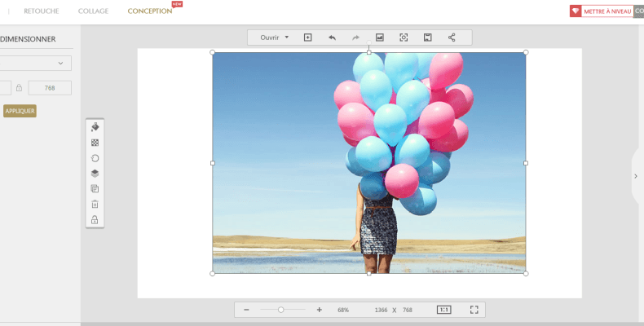Click the share icon in the top toolbar
The height and width of the screenshot is (326, 644).
pyautogui.click(x=452, y=37)
